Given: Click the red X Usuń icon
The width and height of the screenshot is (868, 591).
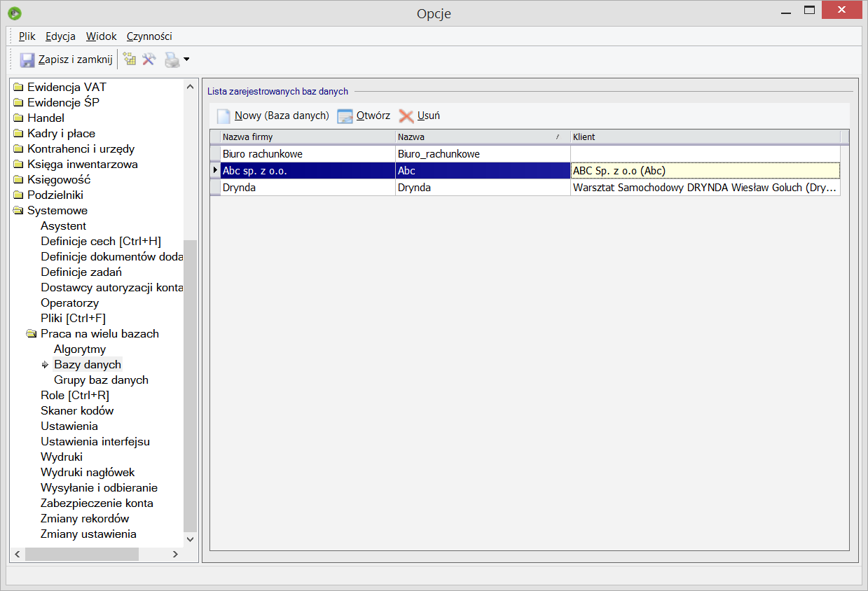Looking at the screenshot, I should coord(406,116).
